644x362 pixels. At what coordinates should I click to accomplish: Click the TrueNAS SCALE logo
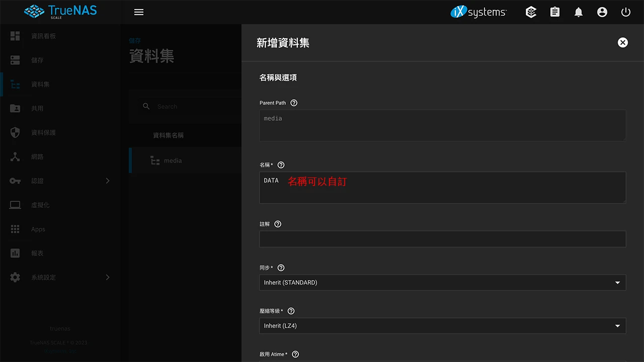tap(60, 12)
